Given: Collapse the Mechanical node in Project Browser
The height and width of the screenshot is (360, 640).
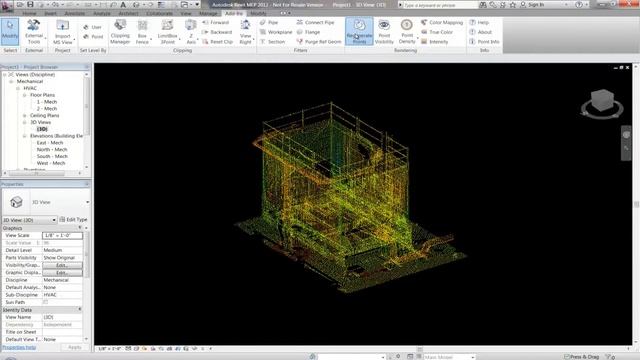Looking at the screenshot, I should pos(11,82).
